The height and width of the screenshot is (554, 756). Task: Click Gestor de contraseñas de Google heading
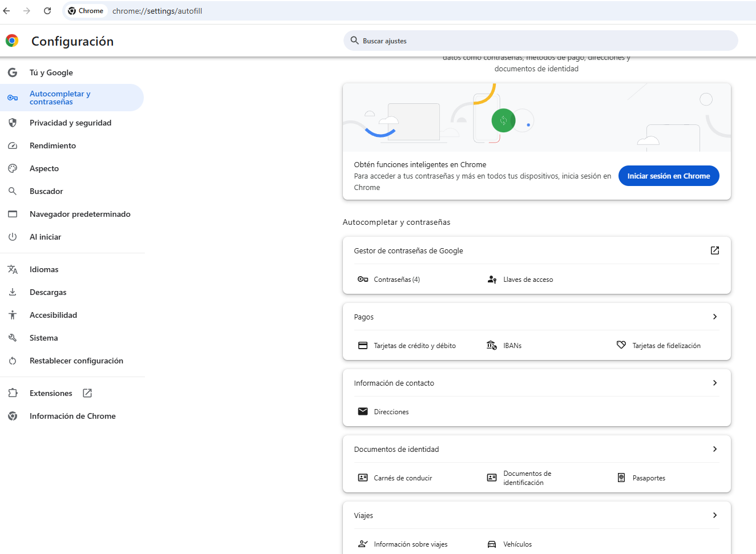click(x=409, y=250)
